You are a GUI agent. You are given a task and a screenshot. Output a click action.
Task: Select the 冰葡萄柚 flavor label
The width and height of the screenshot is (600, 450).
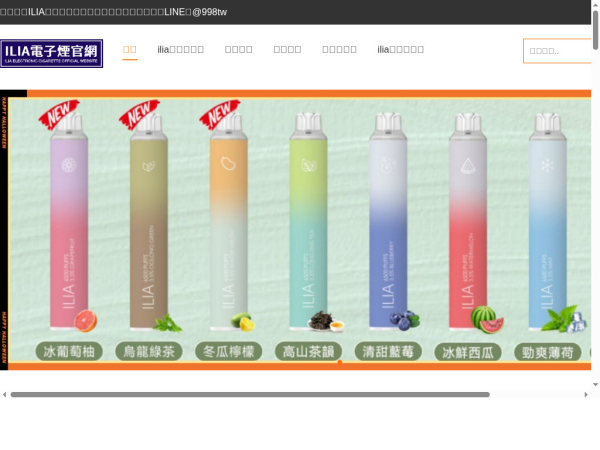[x=69, y=351]
